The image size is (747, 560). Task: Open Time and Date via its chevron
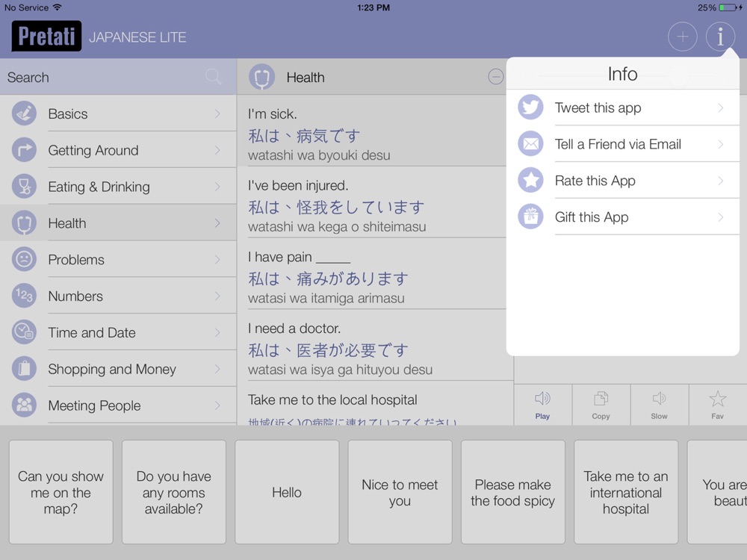pyautogui.click(x=217, y=332)
